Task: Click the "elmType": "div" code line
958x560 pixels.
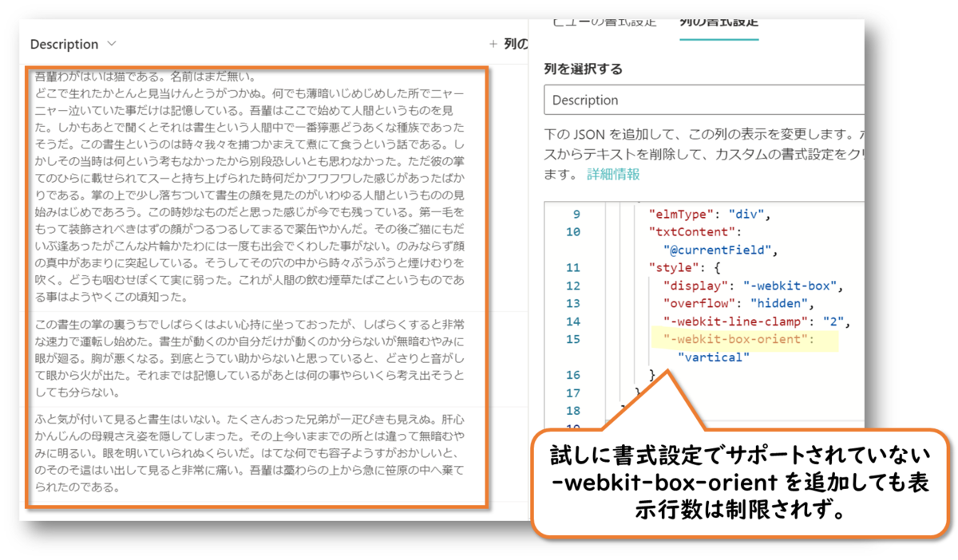Action: [x=708, y=215]
